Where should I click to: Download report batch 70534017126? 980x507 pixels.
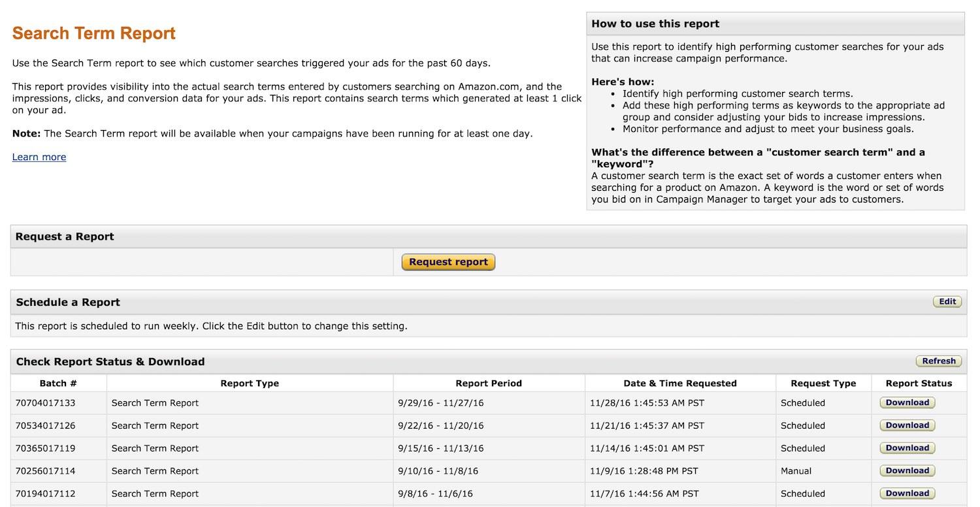click(907, 425)
